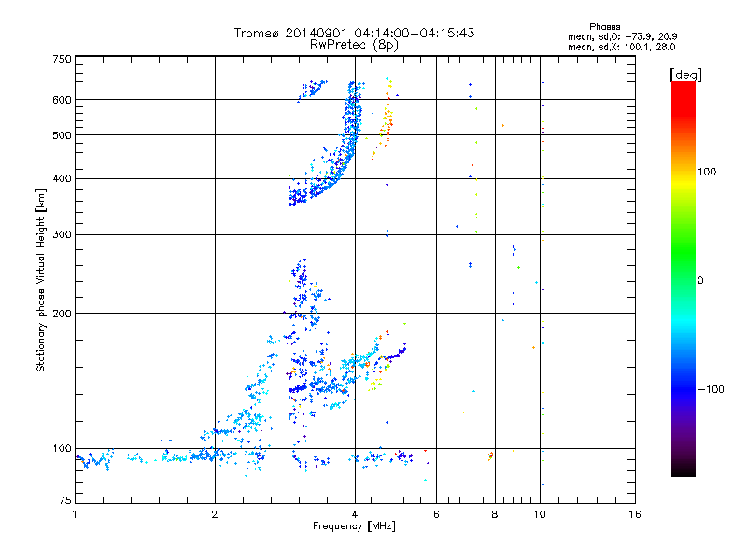The height and width of the screenshot is (560, 747).
Task: Click color bar label '-100'
Action: pos(711,389)
